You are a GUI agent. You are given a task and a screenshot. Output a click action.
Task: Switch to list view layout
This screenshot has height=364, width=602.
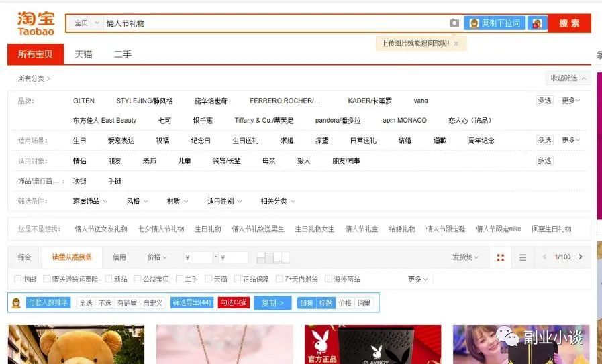(523, 257)
